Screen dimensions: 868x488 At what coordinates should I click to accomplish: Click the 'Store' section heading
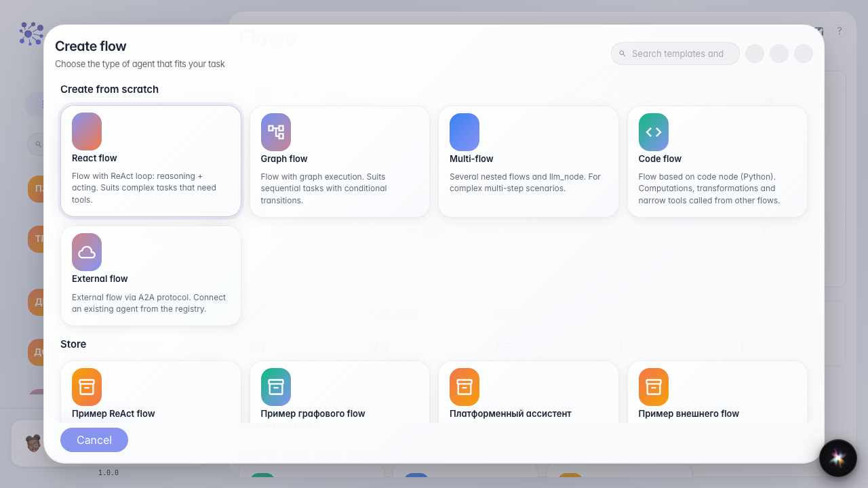tap(73, 344)
